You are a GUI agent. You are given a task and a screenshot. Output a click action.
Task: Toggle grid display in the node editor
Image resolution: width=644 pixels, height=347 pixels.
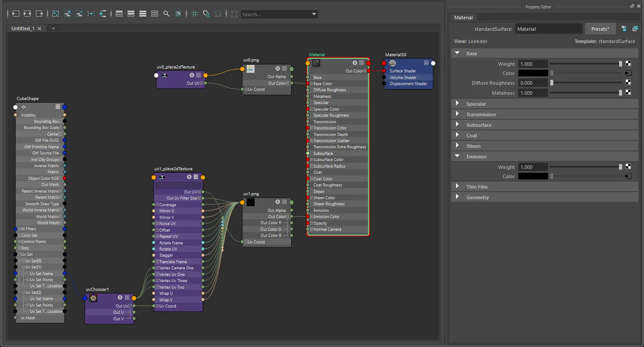(x=195, y=14)
